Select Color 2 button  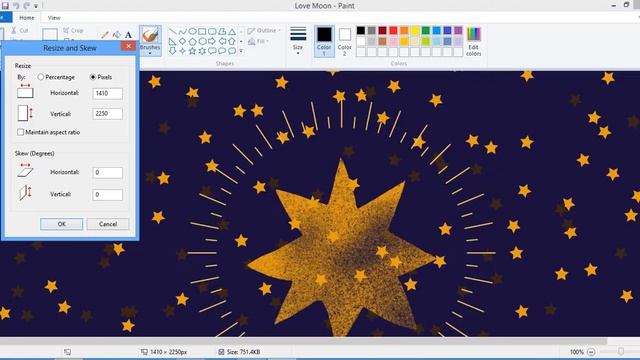point(344,41)
